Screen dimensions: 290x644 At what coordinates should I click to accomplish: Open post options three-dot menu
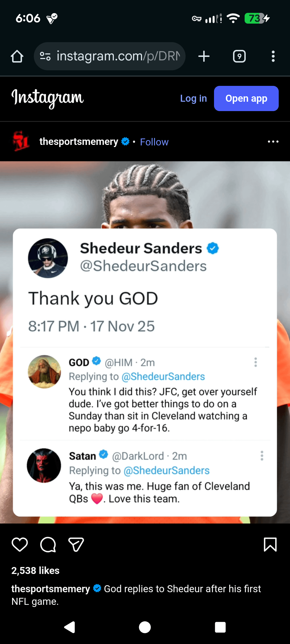coord(273,141)
